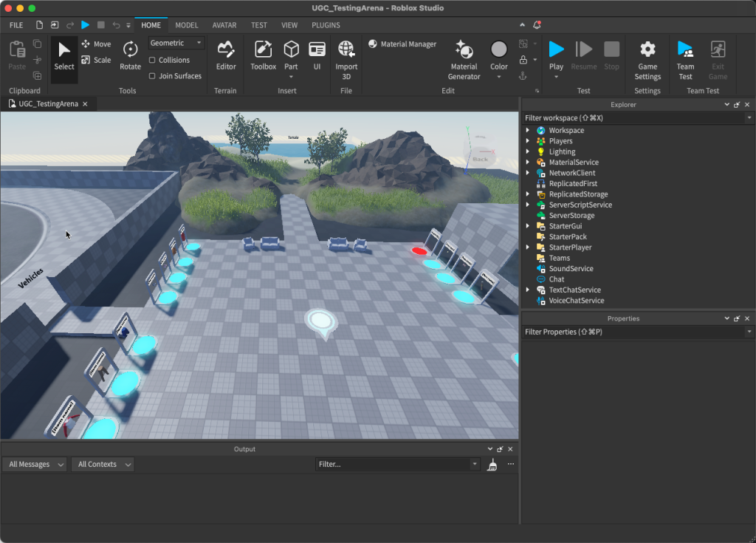Clear the Output log with broom icon

tap(492, 465)
